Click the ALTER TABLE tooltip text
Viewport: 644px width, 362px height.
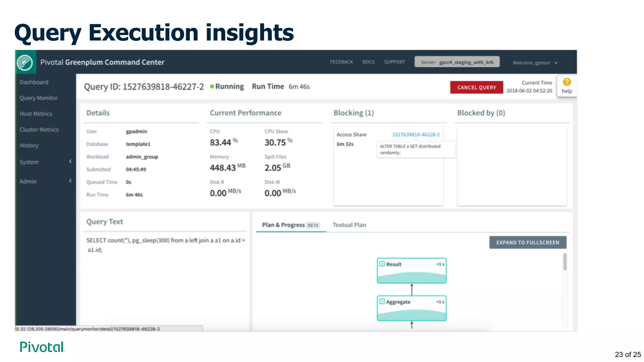pos(410,149)
